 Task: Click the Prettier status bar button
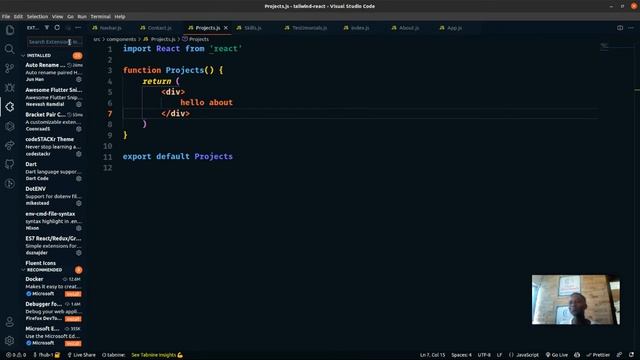tap(598, 355)
